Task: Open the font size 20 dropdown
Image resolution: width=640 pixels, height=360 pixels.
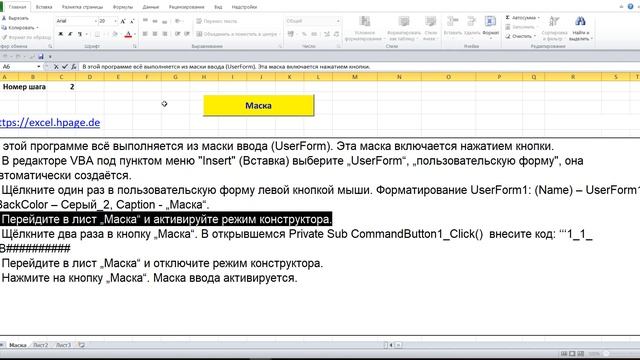Action: click(x=116, y=21)
